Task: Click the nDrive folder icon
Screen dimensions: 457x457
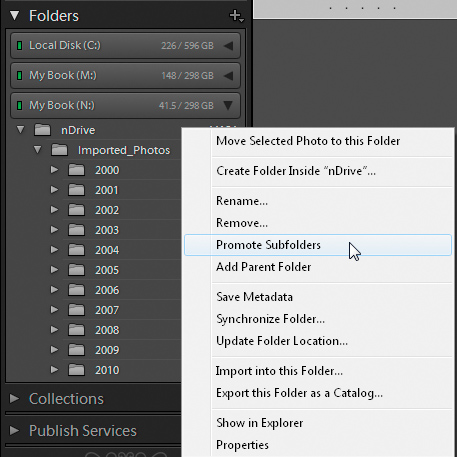Action: coord(43,130)
